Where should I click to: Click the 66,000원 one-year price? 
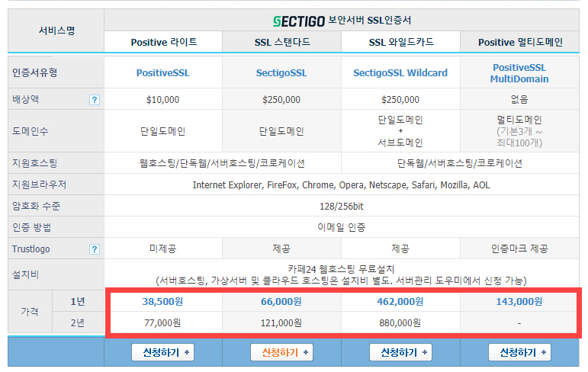coord(281,302)
